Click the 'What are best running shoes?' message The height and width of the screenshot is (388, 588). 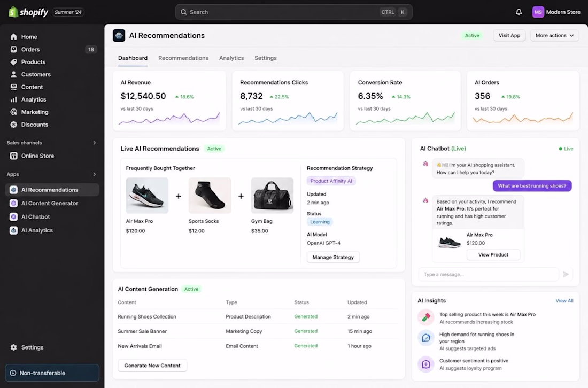[x=532, y=186]
